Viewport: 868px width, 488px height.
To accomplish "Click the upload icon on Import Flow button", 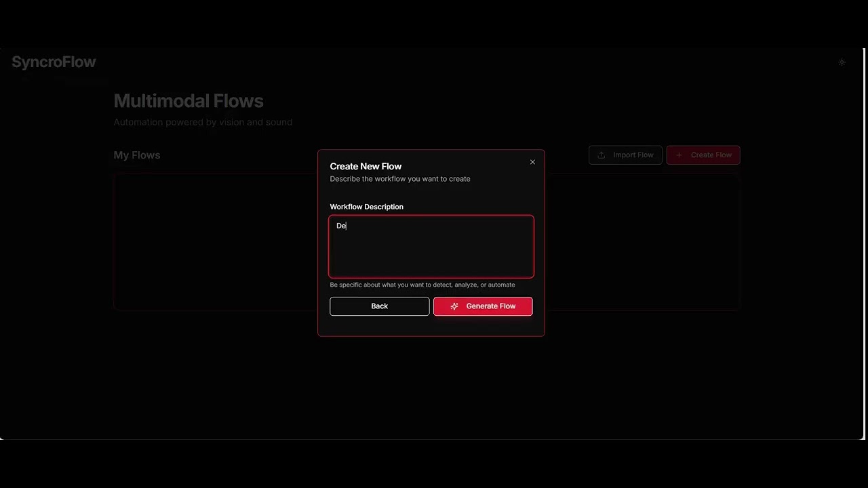I will coord(601,155).
